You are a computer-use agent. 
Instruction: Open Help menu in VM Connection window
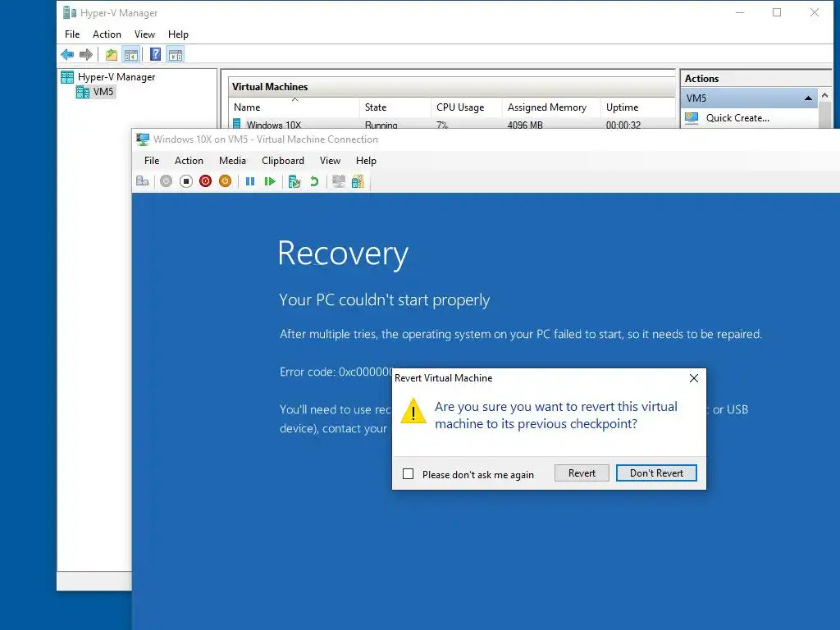(x=367, y=161)
